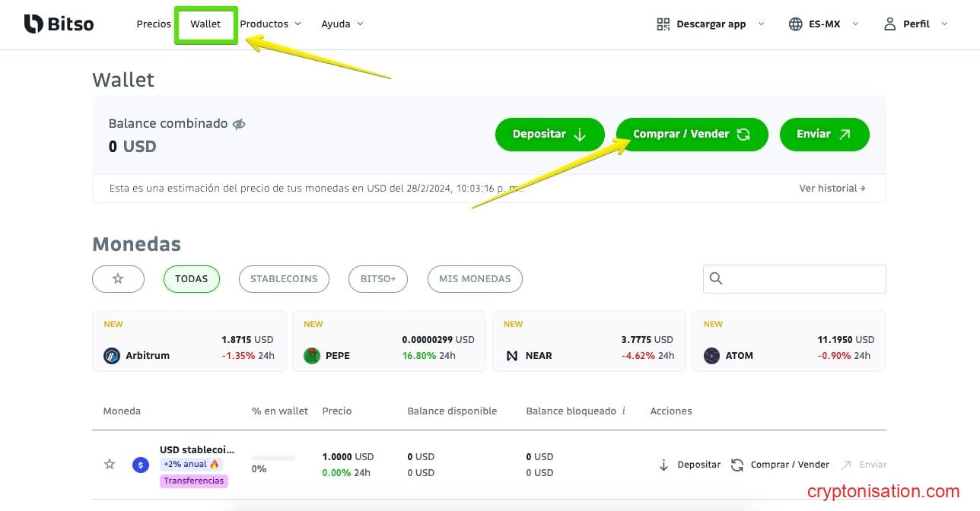Expand the Ayuda dropdown menu
Image resolution: width=980 pixels, height=511 pixels.
342,24
